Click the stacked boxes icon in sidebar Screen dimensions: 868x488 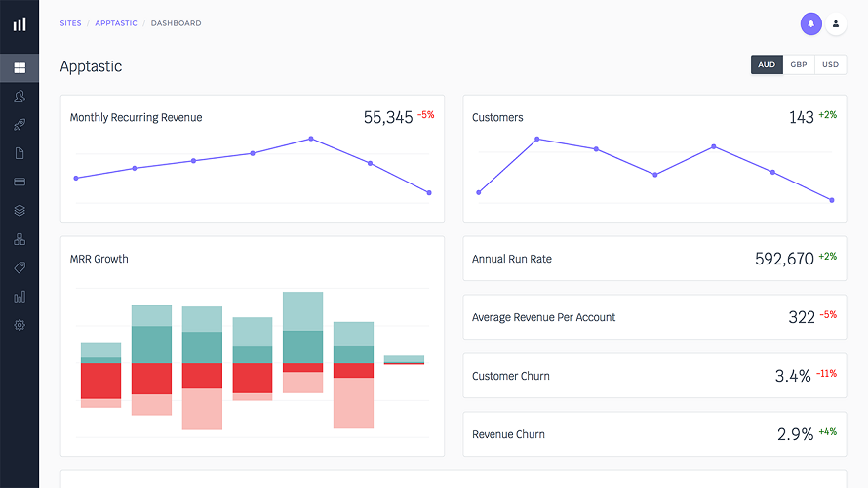20,239
